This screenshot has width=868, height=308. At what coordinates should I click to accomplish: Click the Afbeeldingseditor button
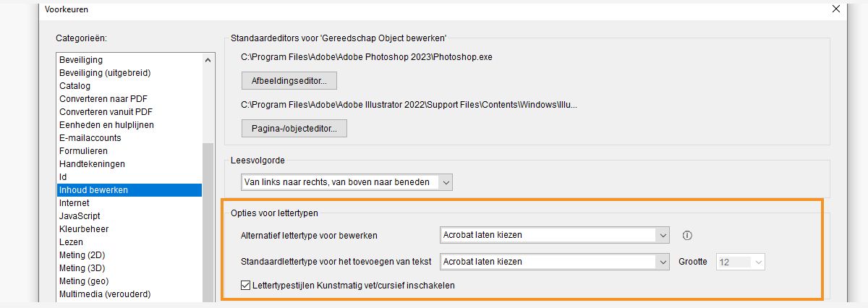(289, 80)
